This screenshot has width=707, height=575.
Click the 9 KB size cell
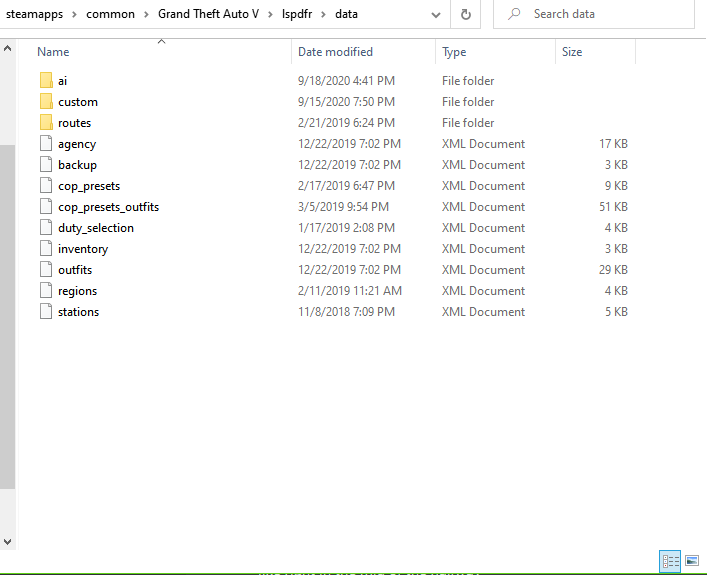(616, 185)
